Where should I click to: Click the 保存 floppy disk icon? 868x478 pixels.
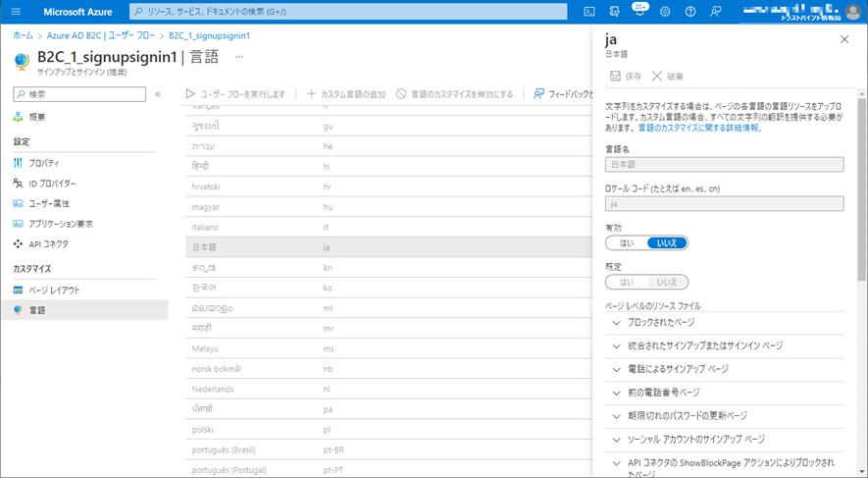coord(615,76)
